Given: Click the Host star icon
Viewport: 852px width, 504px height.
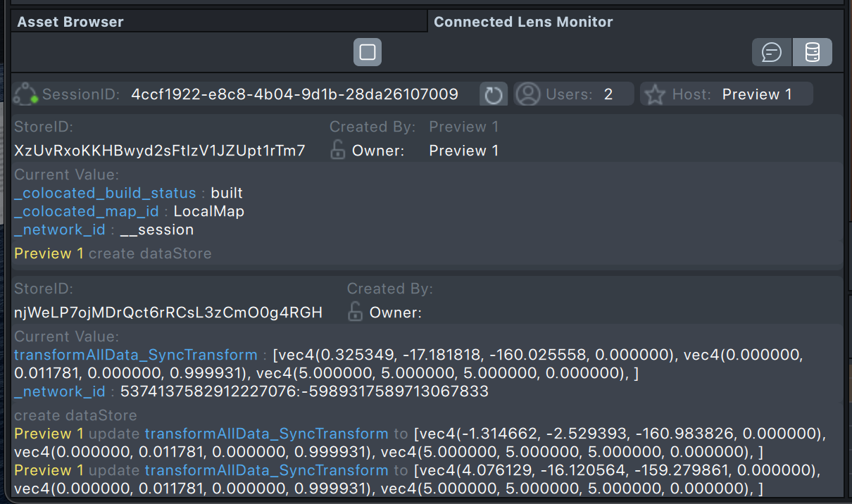Looking at the screenshot, I should [656, 94].
